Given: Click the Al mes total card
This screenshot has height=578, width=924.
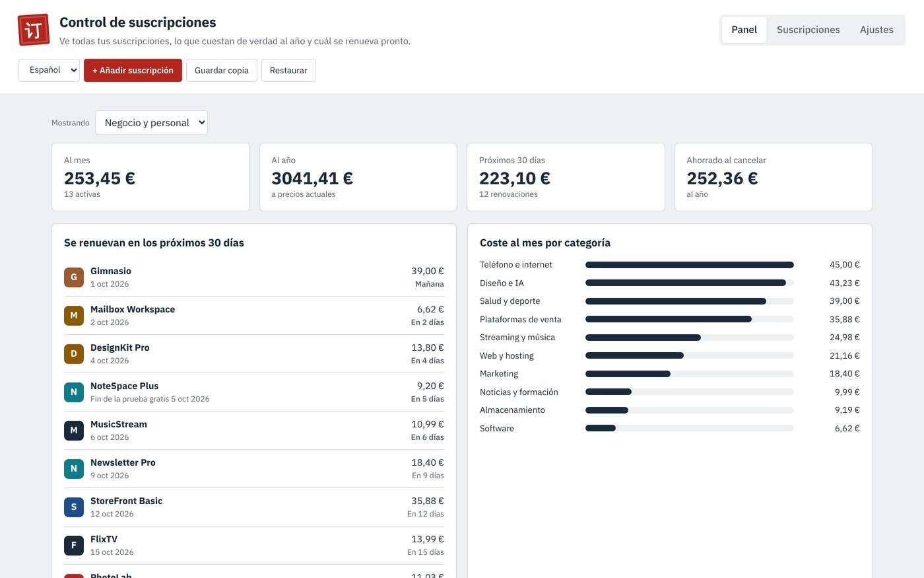Looking at the screenshot, I should (x=150, y=177).
